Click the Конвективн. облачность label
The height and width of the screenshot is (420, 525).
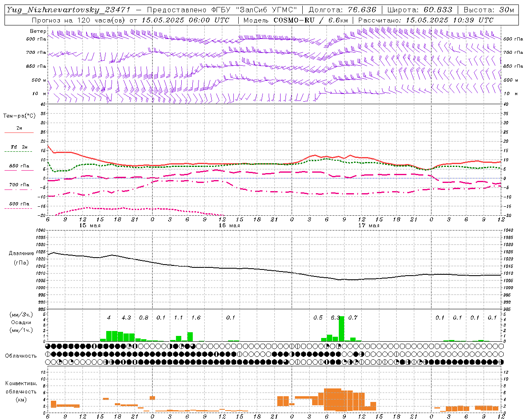[21, 388]
